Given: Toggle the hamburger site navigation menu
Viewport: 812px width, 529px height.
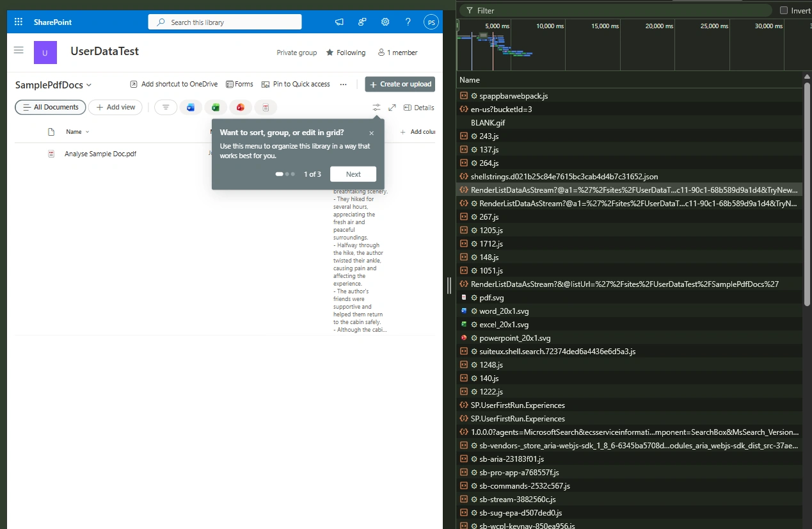Looking at the screenshot, I should point(19,50).
